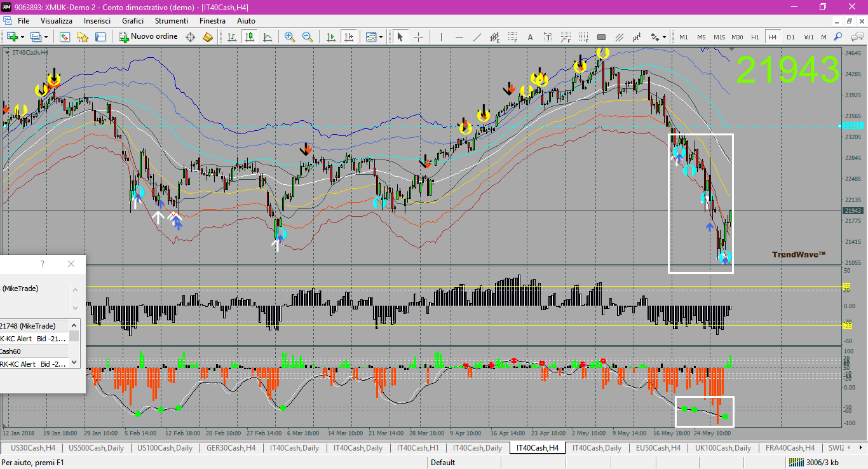
Task: Open the Inserisci menu
Action: (x=97, y=21)
